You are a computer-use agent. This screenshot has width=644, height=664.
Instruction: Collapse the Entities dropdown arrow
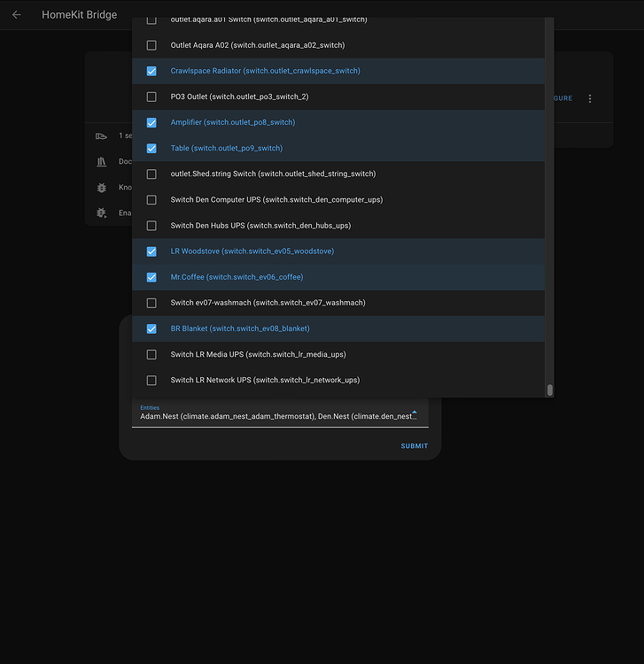click(415, 412)
